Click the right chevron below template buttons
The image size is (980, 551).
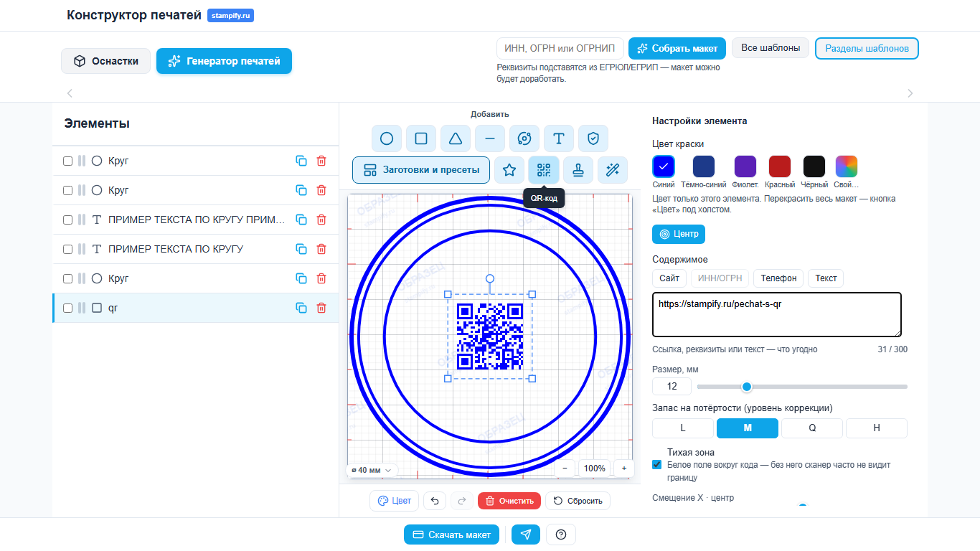[x=910, y=93]
